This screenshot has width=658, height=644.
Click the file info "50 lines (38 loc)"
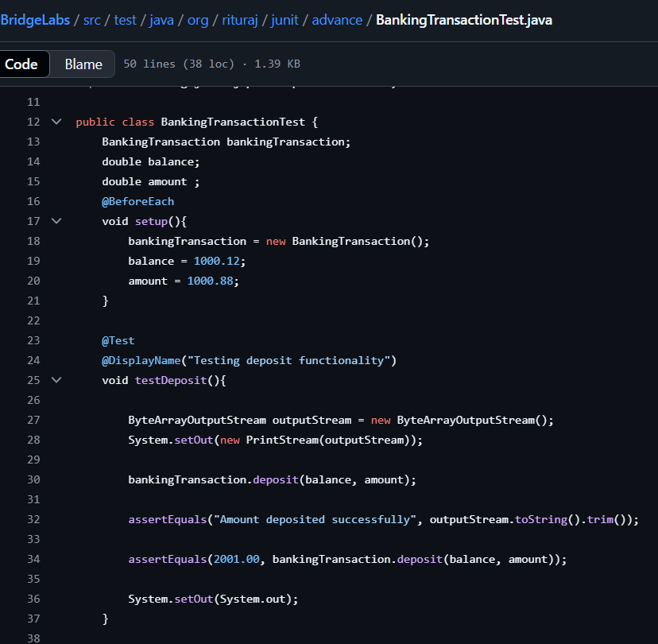click(x=179, y=64)
